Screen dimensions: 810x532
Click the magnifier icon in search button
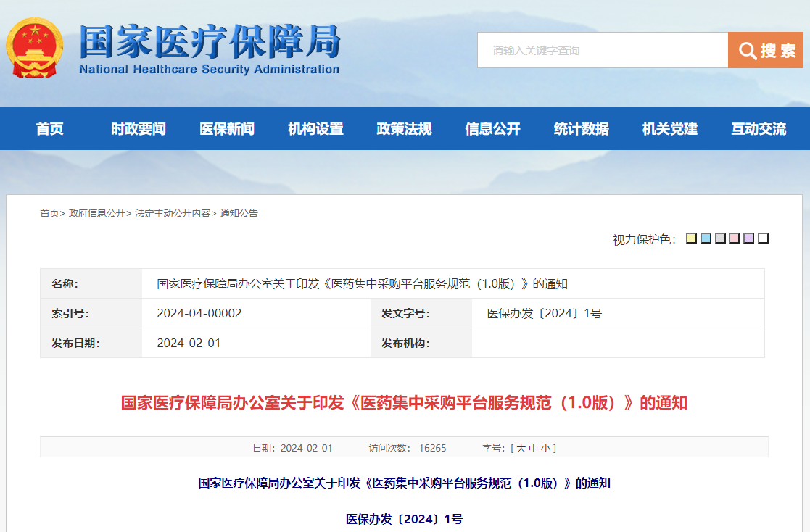tap(748, 51)
